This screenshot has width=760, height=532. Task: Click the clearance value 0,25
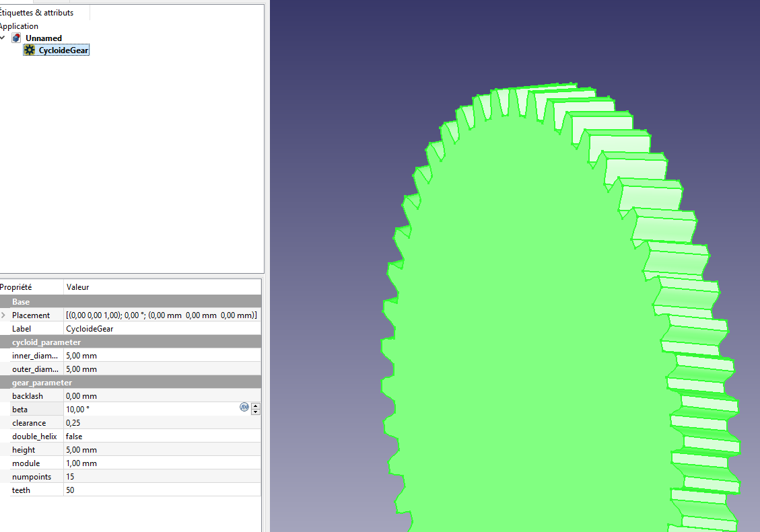point(162,423)
